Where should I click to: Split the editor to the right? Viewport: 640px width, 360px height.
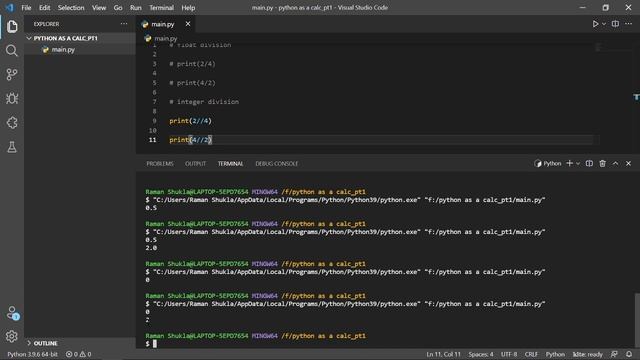point(615,24)
